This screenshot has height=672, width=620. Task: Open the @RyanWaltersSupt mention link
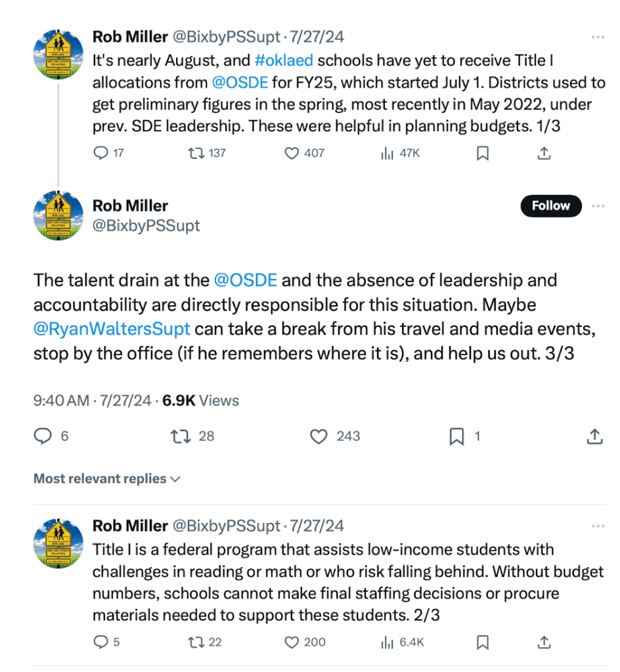(x=111, y=329)
